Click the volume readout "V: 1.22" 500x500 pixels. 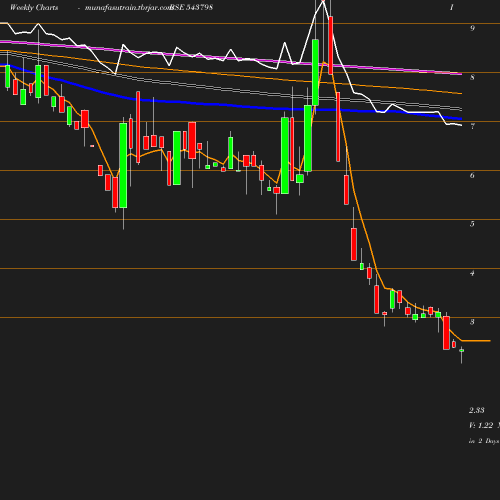(481, 425)
